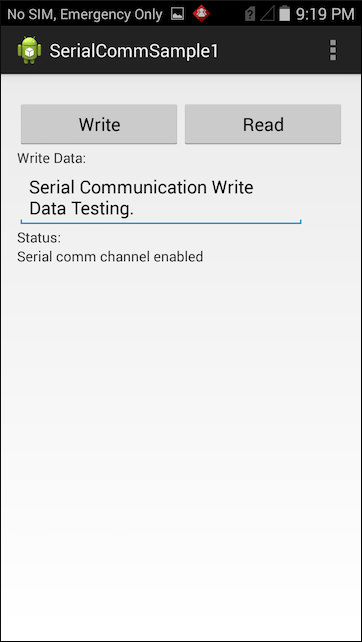This screenshot has width=362, height=642.
Task: Tap the 9:19 PM clock
Action: coord(325,14)
